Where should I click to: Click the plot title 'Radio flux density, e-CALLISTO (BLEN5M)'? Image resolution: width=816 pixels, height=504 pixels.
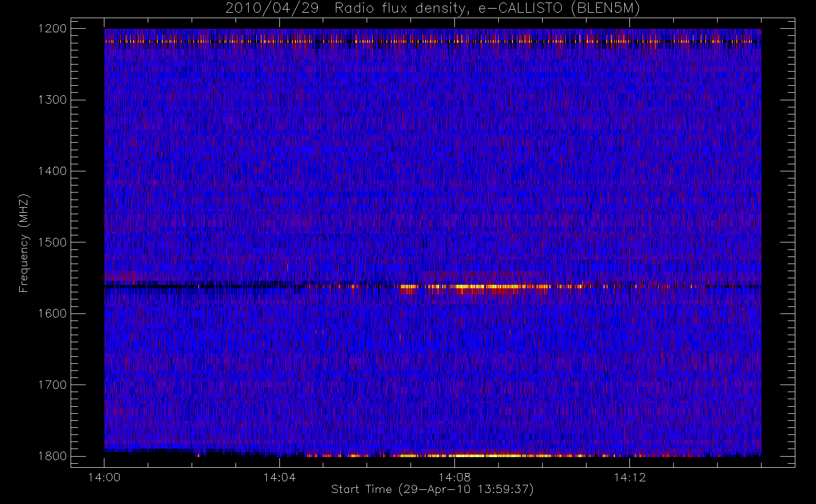tap(487, 9)
